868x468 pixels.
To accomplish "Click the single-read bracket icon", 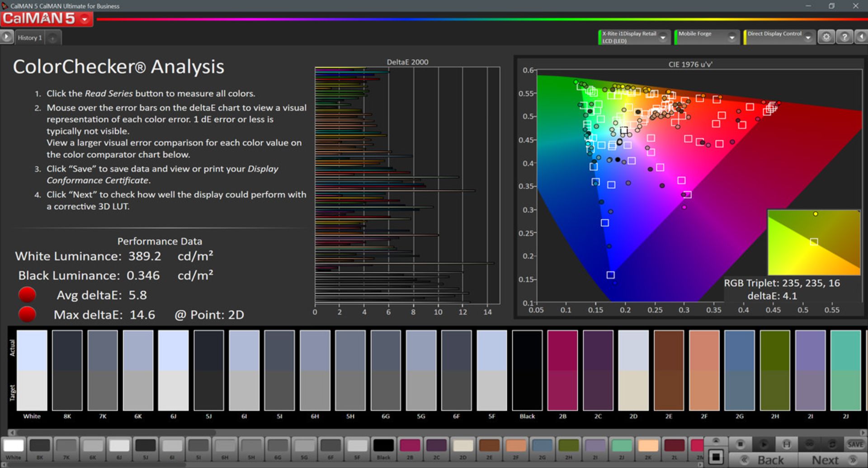I will click(x=786, y=444).
